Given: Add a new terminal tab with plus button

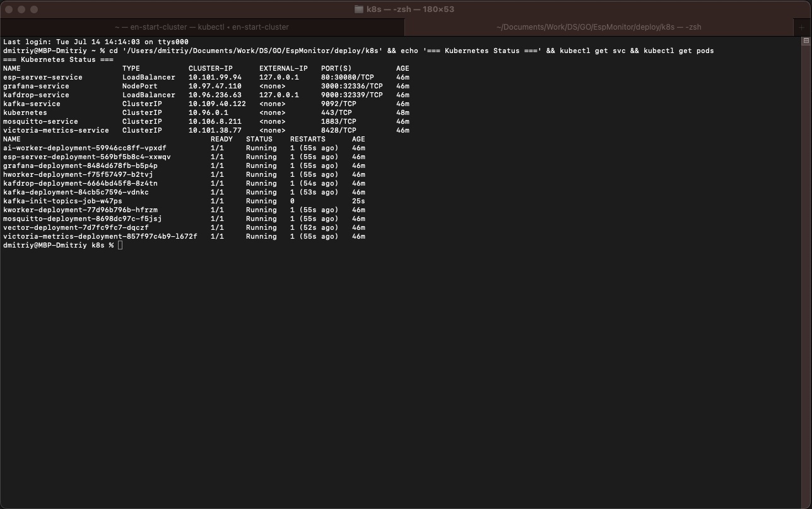Looking at the screenshot, I should [801, 27].
